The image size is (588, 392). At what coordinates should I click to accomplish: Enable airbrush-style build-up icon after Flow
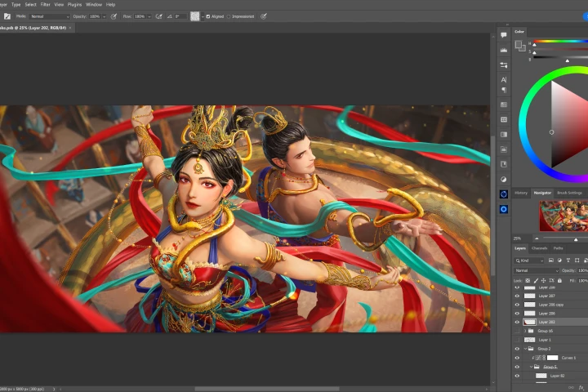159,16
